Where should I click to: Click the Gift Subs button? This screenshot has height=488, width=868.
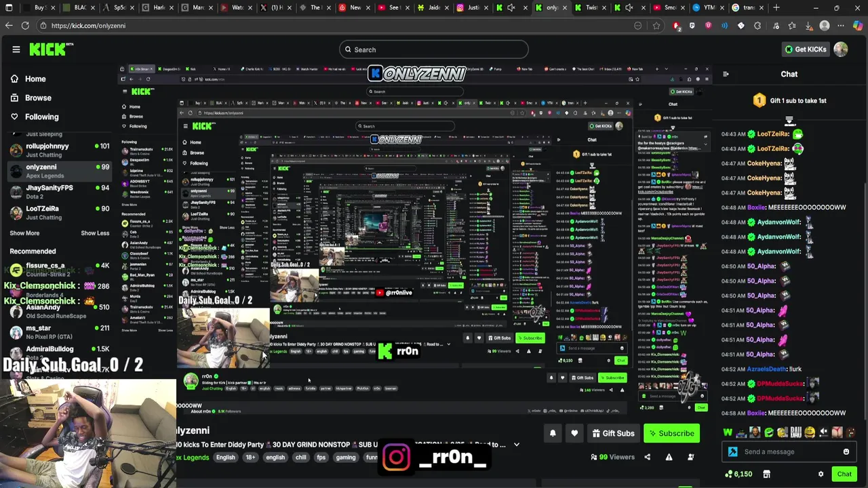pos(613,434)
